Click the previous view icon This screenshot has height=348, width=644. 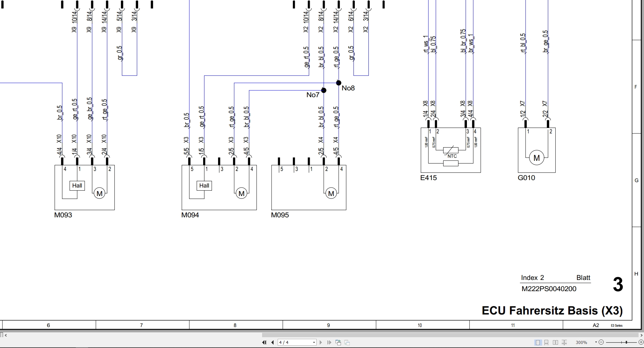(x=338, y=343)
